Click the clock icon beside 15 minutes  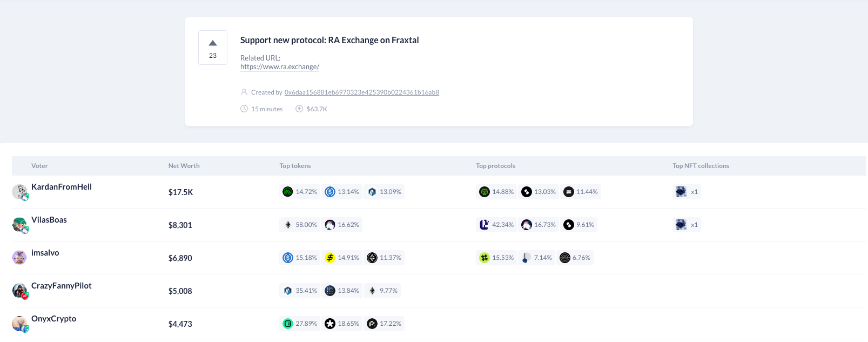244,109
